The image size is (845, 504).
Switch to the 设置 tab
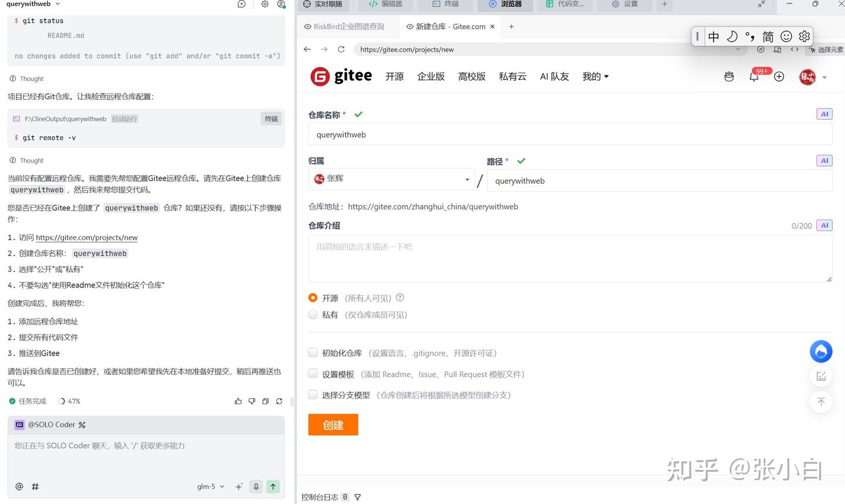pos(625,4)
